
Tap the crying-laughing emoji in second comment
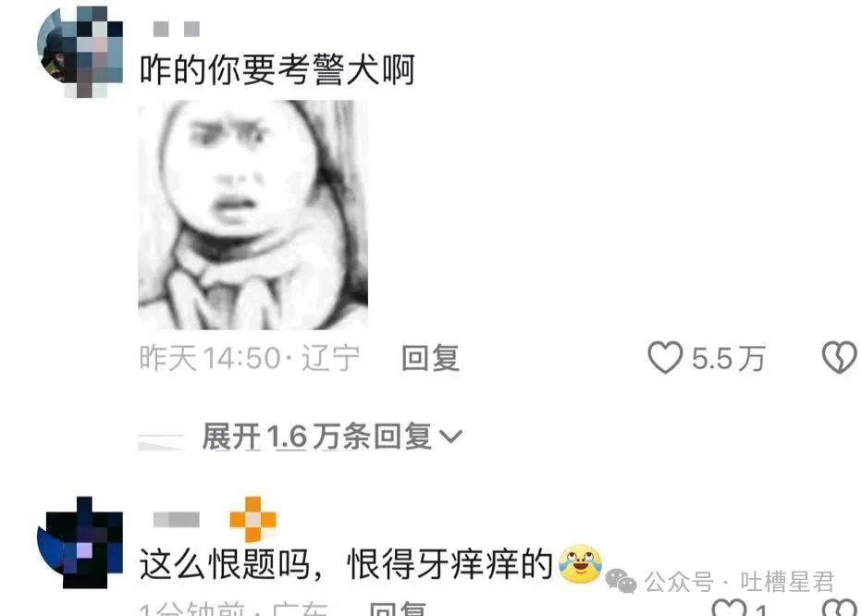580,564
